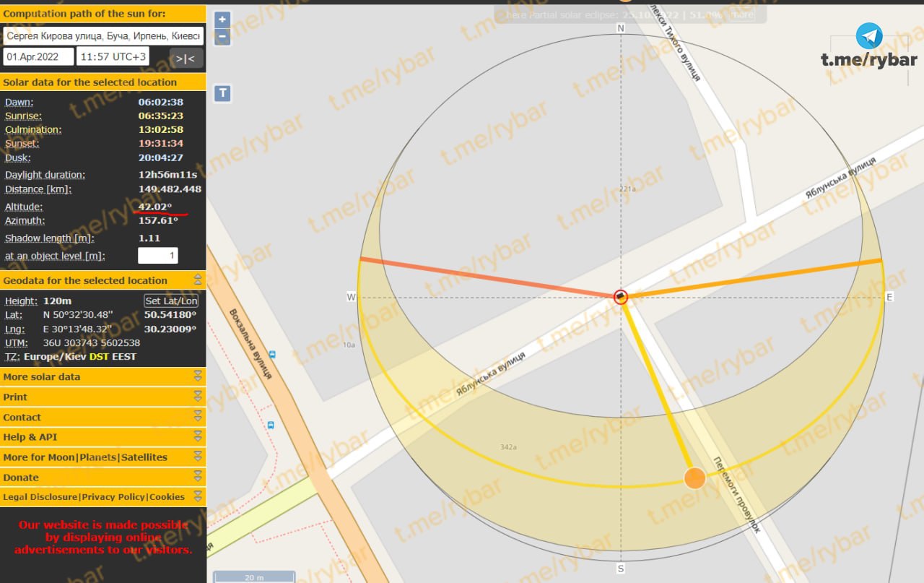Expand the Help & API section

[x=197, y=437]
